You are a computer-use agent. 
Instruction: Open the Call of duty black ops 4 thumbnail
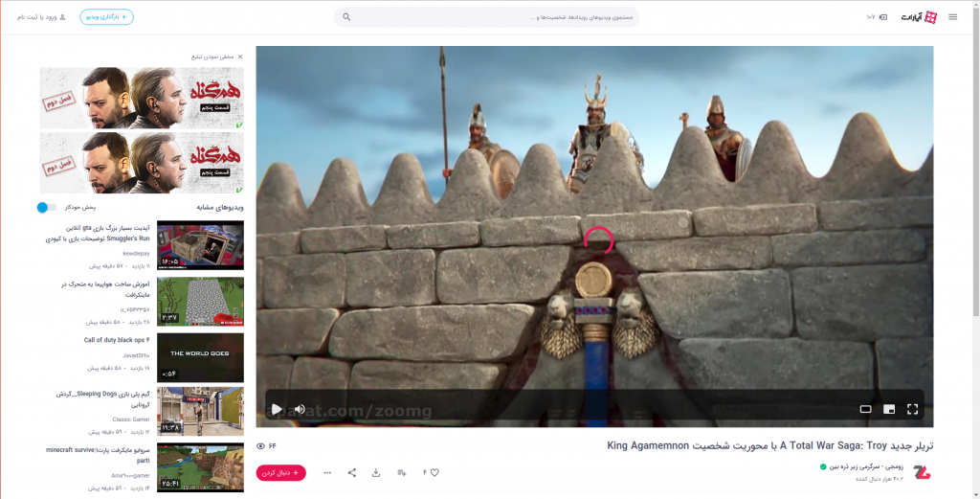(x=200, y=357)
